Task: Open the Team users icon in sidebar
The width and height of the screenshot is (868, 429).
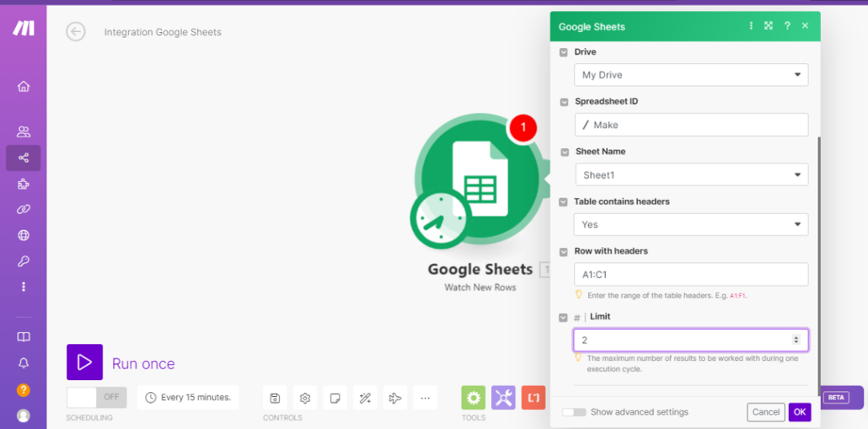Action: (24, 131)
